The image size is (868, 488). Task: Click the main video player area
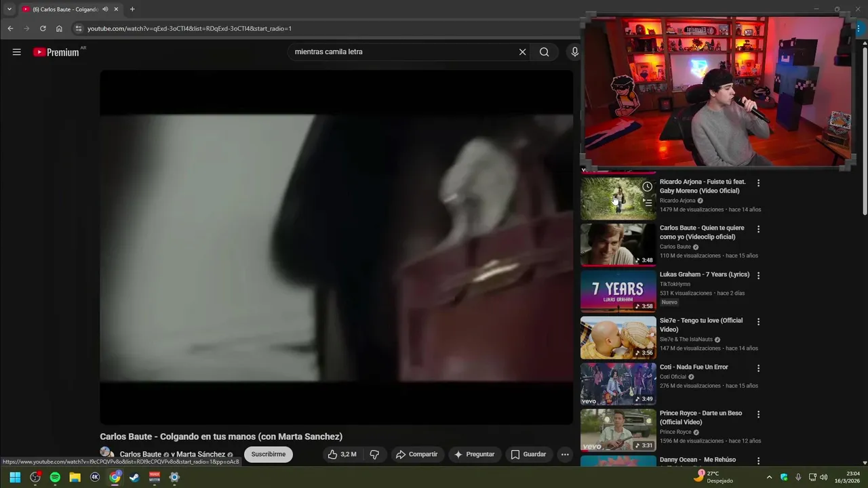[x=336, y=247]
